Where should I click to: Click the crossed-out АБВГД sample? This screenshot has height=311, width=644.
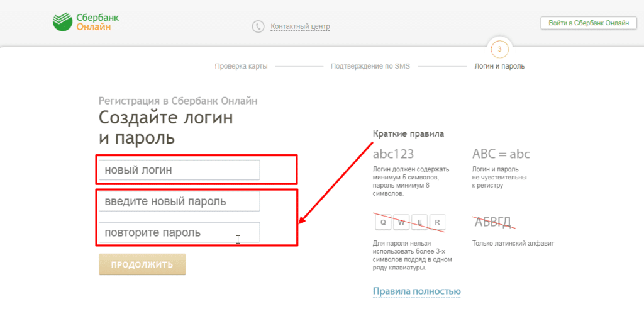(493, 223)
